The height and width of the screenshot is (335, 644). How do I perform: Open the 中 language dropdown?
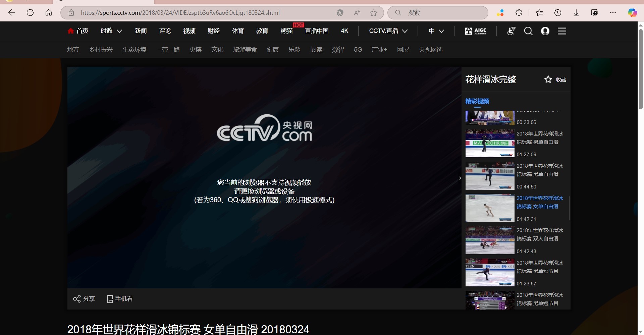pyautogui.click(x=436, y=31)
